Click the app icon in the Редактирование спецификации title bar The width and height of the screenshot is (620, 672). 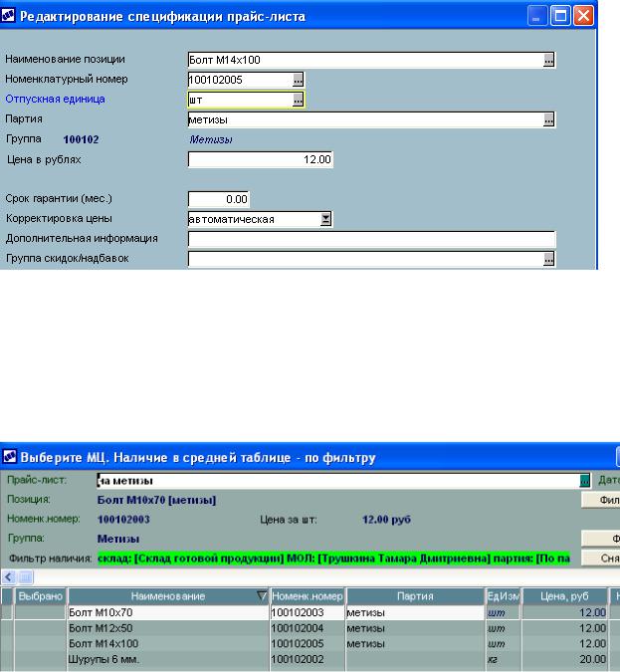(x=9, y=16)
